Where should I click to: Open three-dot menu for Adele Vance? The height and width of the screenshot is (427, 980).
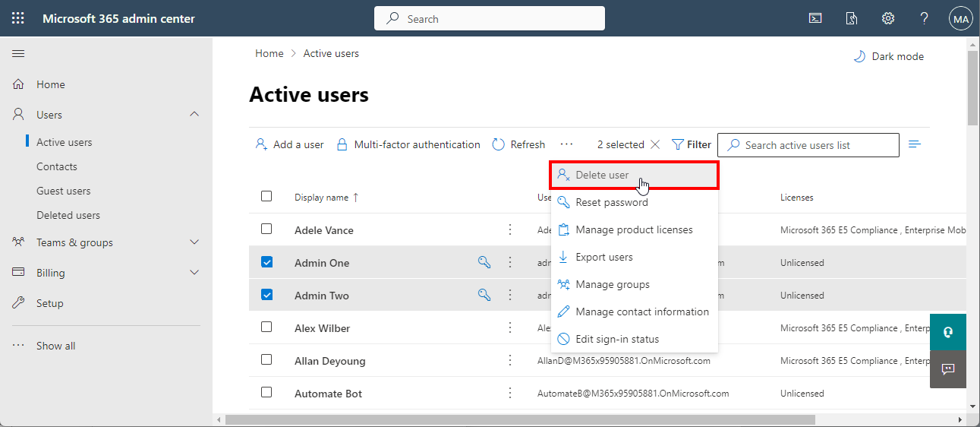click(x=510, y=229)
